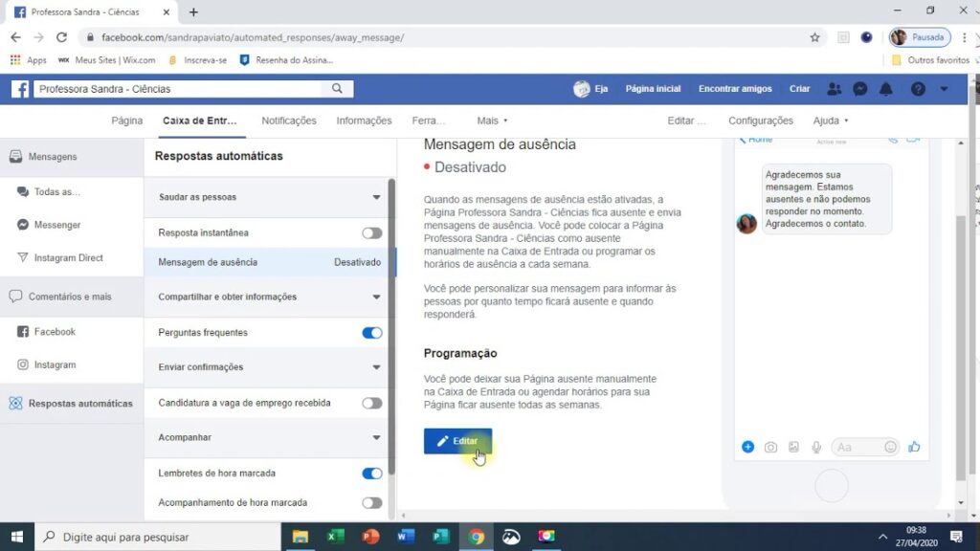
Task: Open Chrome's three-dot menu
Action: click(965, 37)
